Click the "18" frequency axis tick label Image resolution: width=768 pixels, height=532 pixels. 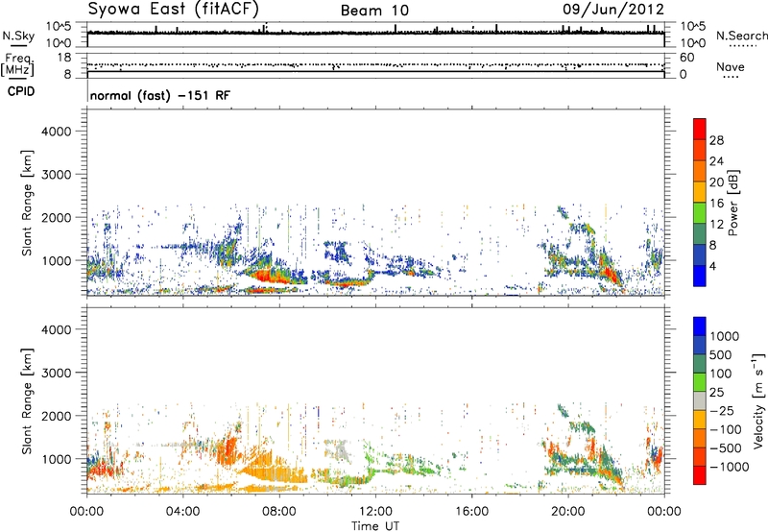[63, 58]
